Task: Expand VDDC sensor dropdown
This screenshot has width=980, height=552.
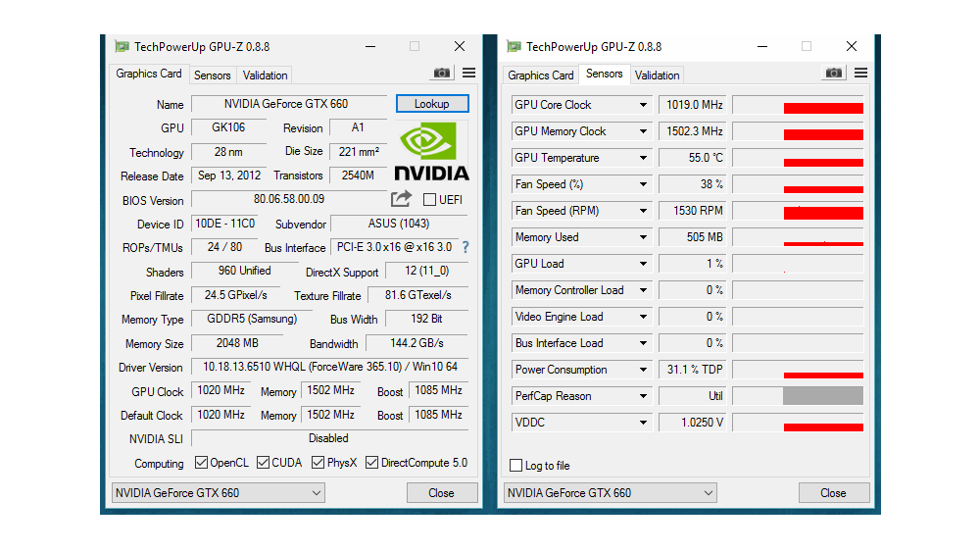Action: 643,423
